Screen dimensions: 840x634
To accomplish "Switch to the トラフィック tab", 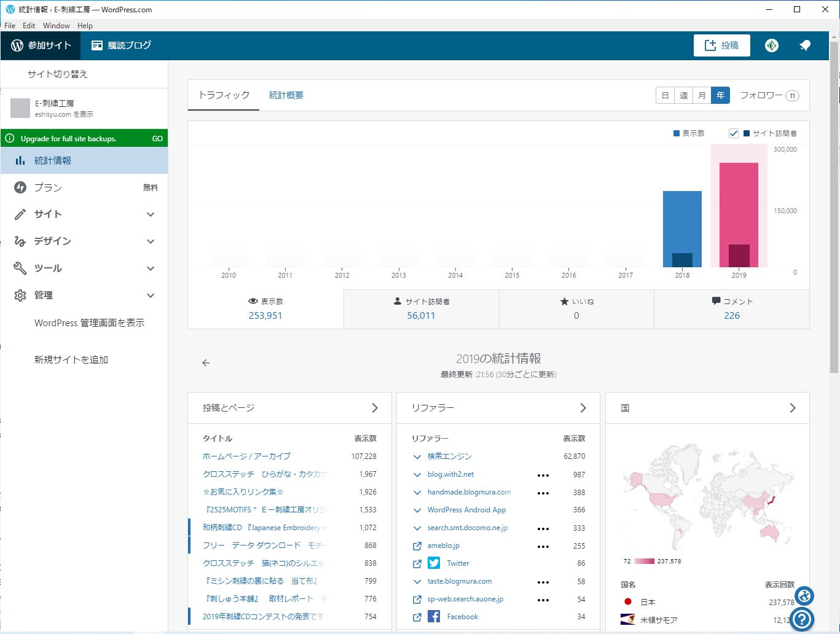I will point(224,95).
